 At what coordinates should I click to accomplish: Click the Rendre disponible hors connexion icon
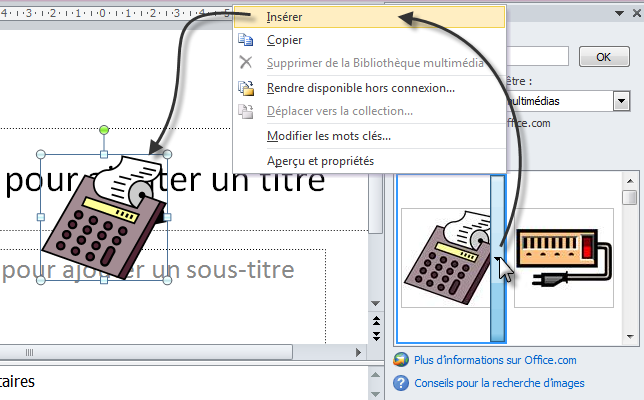click(x=246, y=88)
